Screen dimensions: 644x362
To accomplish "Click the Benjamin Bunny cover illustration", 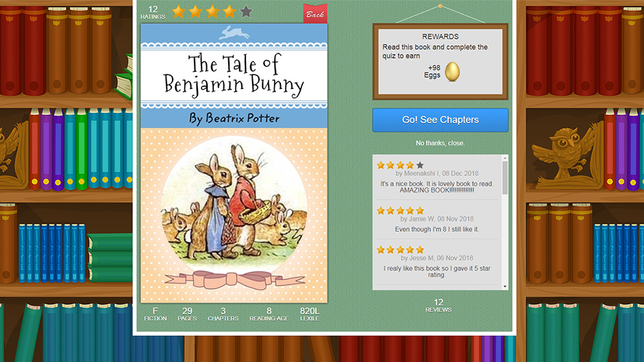I will [234, 206].
